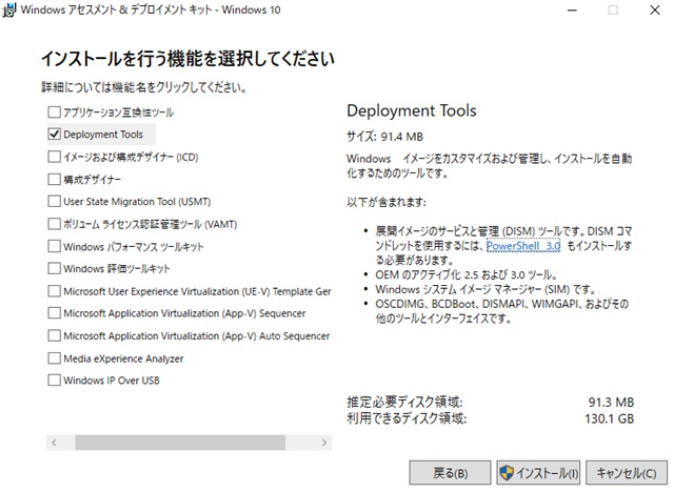Check Windows パフォーマンス ツールキット box
This screenshot has height=493, width=675.
(53, 246)
